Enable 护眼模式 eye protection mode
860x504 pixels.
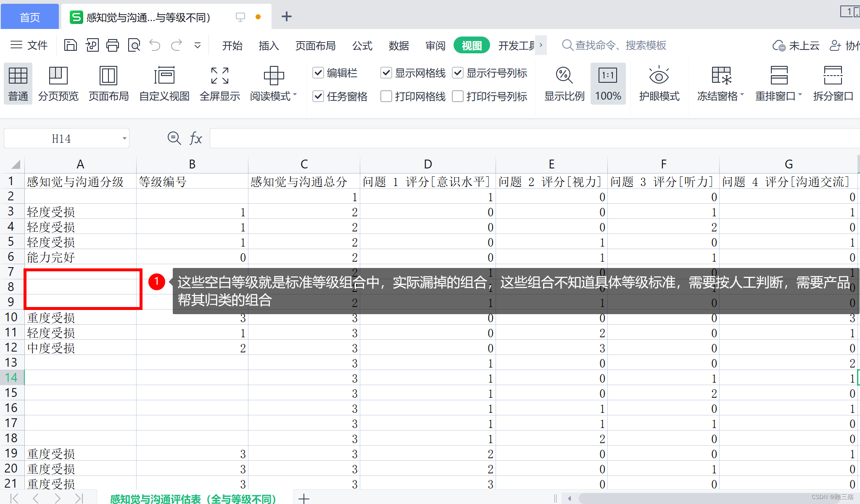[659, 84]
